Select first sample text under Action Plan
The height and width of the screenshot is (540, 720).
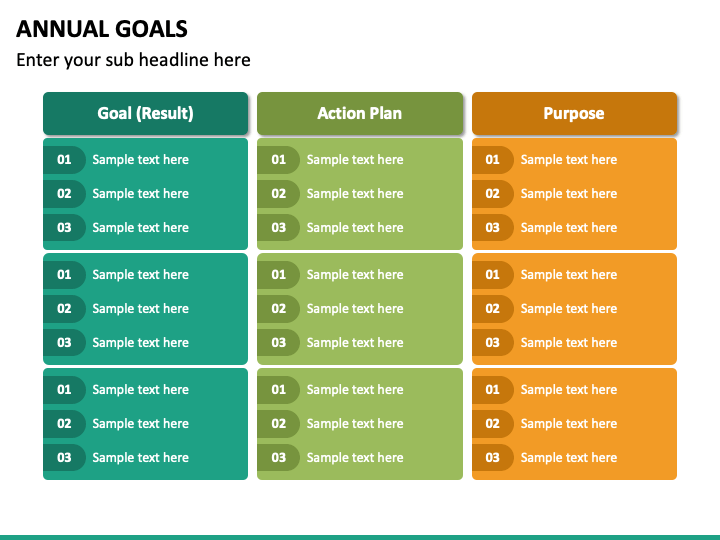355,160
